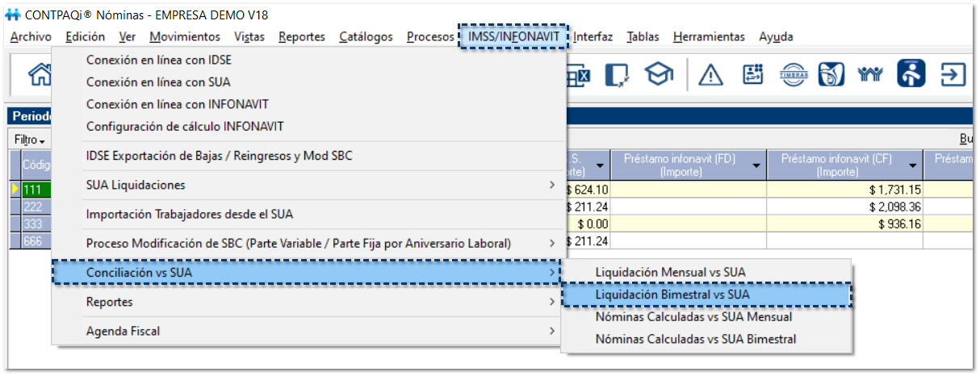Open Préstamo infonavit (FD) column dropdown arrow
The width and height of the screenshot is (980, 376).
[756, 165]
